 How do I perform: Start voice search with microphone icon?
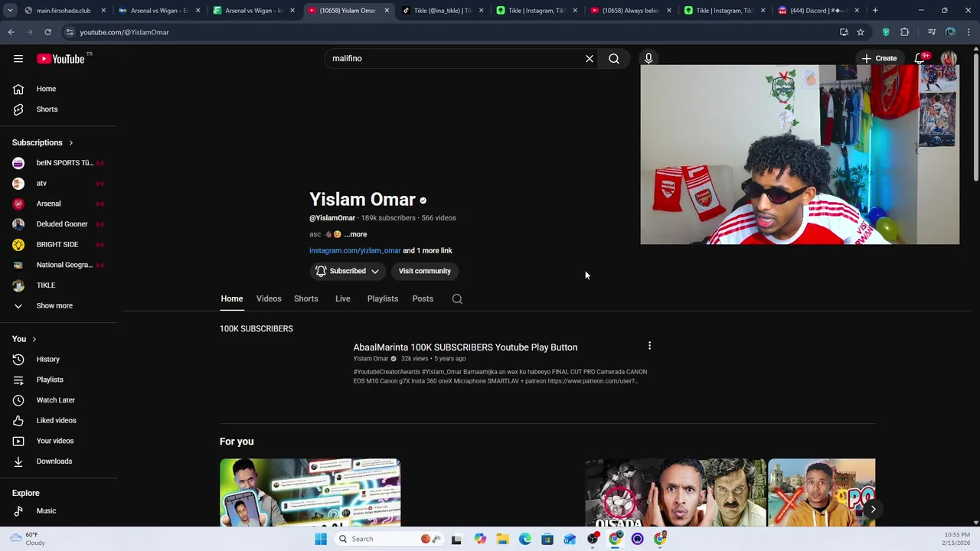click(x=648, y=59)
